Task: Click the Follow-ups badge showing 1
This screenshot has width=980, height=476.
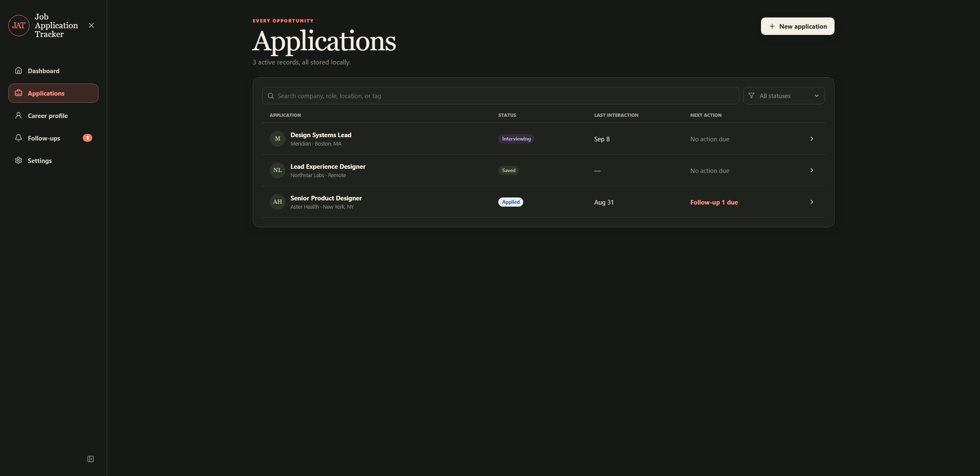Action: pyautogui.click(x=87, y=138)
